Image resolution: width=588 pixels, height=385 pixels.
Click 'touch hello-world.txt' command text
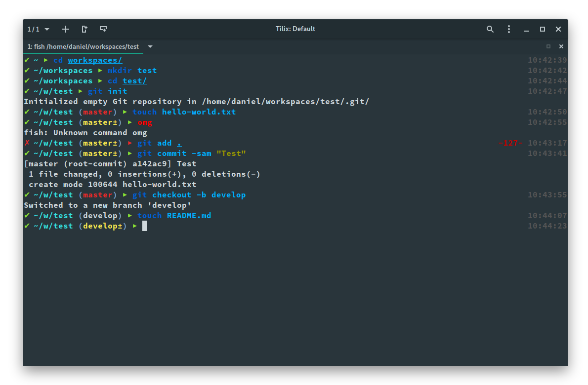click(184, 112)
